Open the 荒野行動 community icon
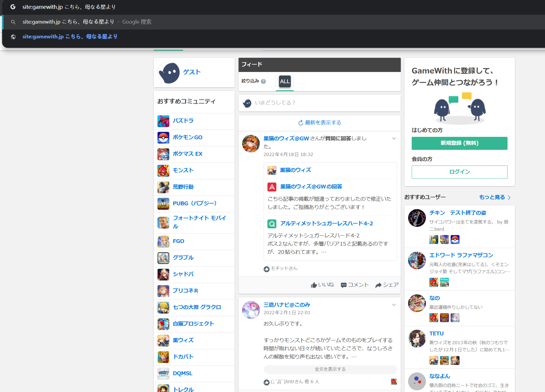Viewport: 545px width, 392px height. (163, 187)
